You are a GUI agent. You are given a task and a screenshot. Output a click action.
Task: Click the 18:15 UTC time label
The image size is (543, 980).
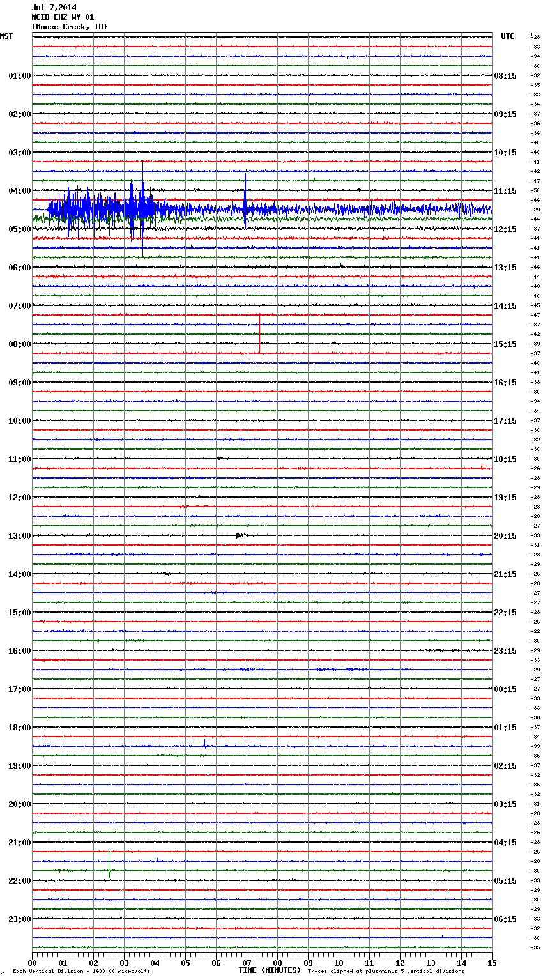pos(505,459)
